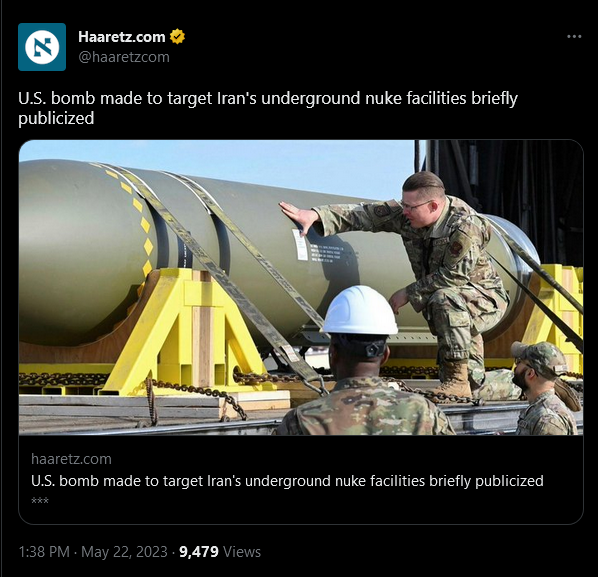This screenshot has height=577, width=598.
Task: Click the haaretz.com domain in card
Action: 71,459
